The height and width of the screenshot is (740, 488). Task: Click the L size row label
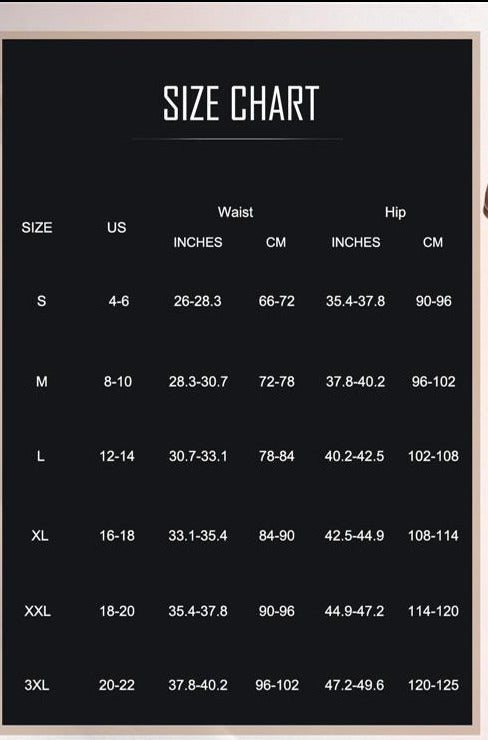[41, 456]
